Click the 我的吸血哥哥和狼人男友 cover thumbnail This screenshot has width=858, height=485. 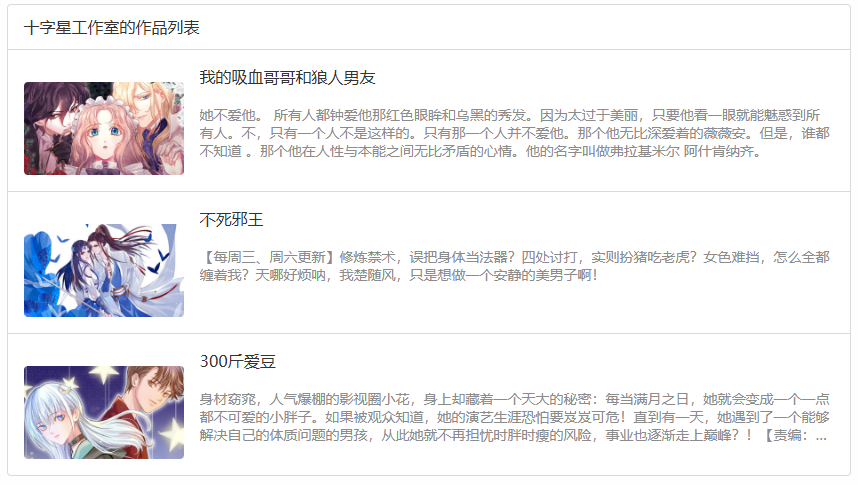click(x=104, y=129)
